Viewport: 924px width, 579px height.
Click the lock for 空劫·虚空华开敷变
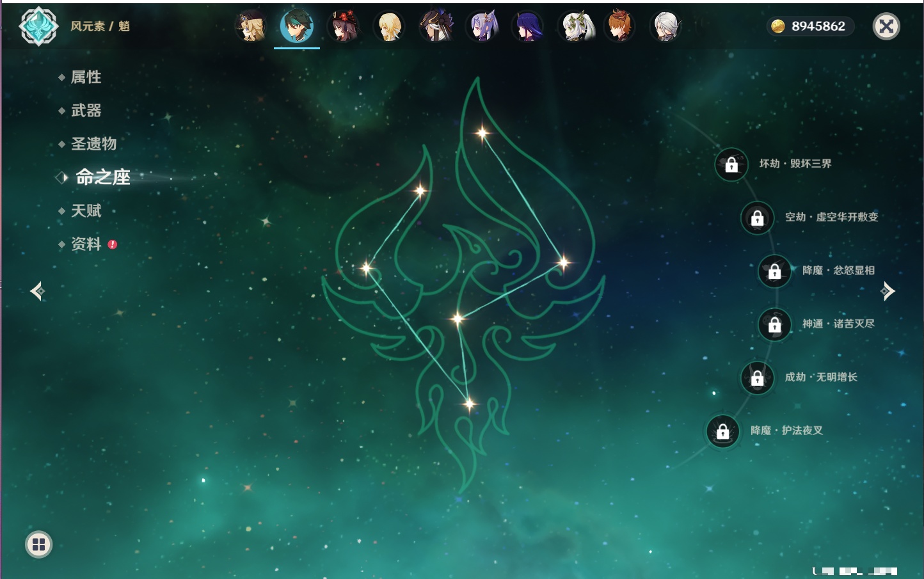[x=757, y=218]
